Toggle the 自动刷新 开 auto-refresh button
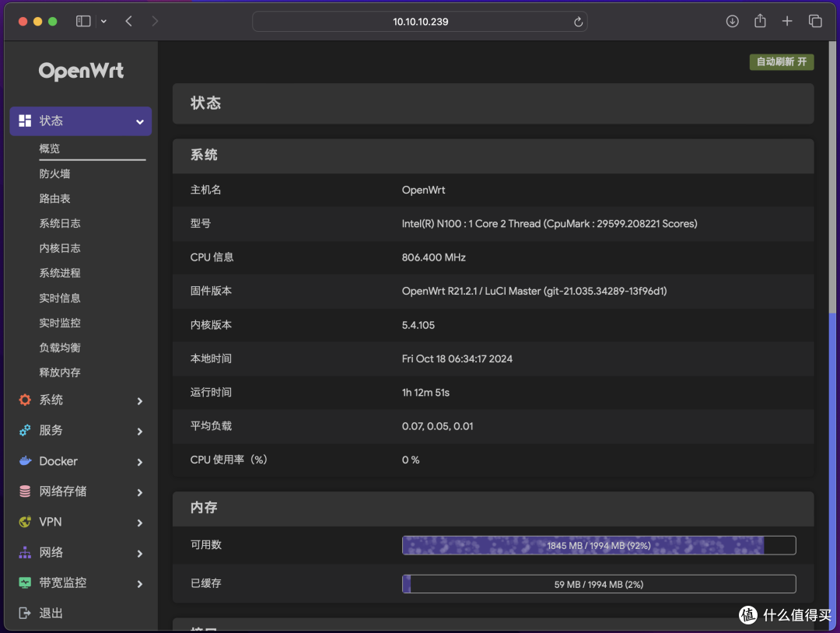 (x=782, y=62)
